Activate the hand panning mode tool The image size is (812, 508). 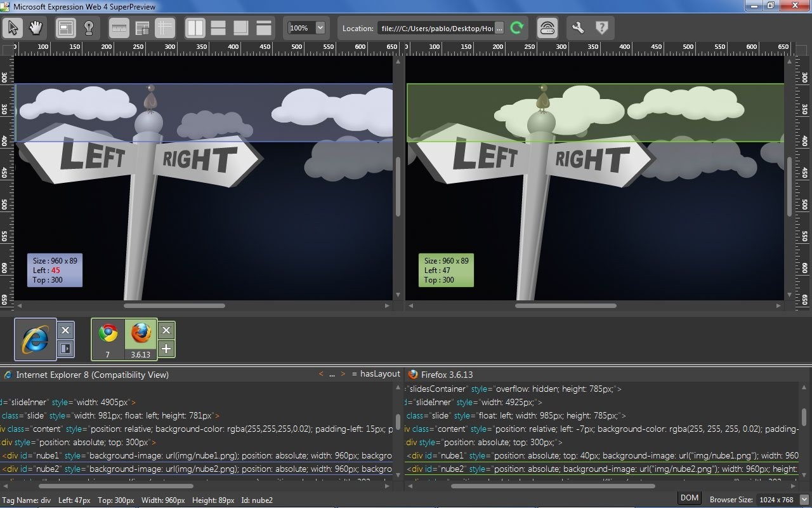(x=36, y=28)
